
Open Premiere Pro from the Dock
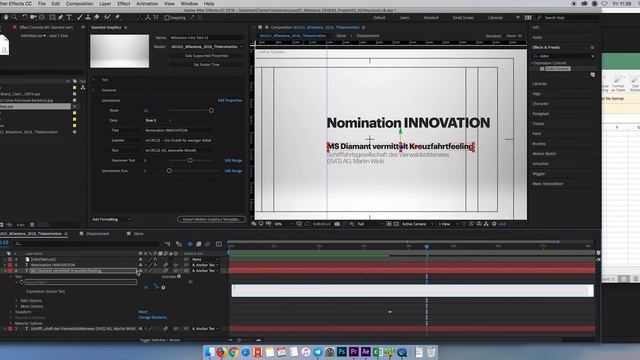(353, 352)
